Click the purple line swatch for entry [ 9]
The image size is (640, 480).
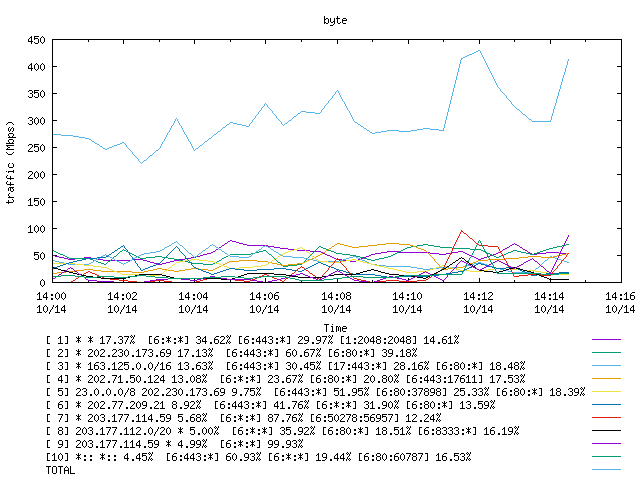[x=606, y=444]
